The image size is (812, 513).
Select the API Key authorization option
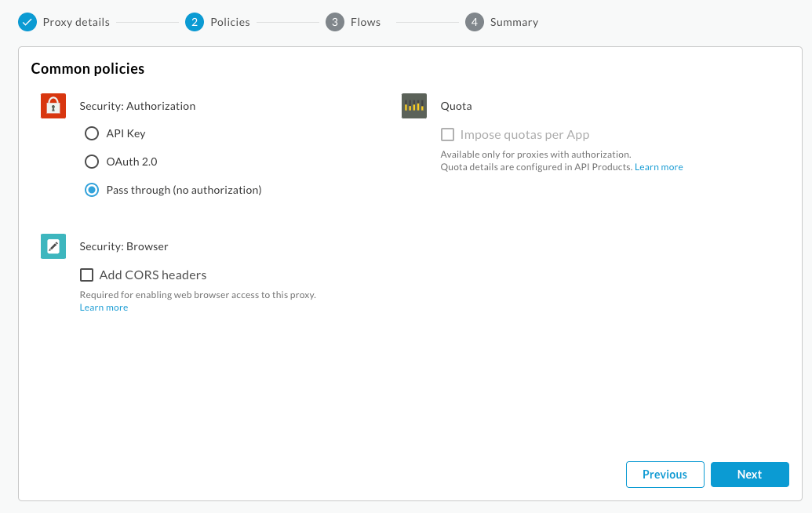click(91, 133)
